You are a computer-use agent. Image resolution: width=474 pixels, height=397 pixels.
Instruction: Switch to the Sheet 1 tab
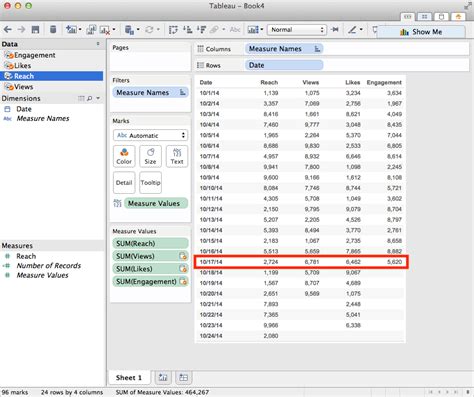129,378
